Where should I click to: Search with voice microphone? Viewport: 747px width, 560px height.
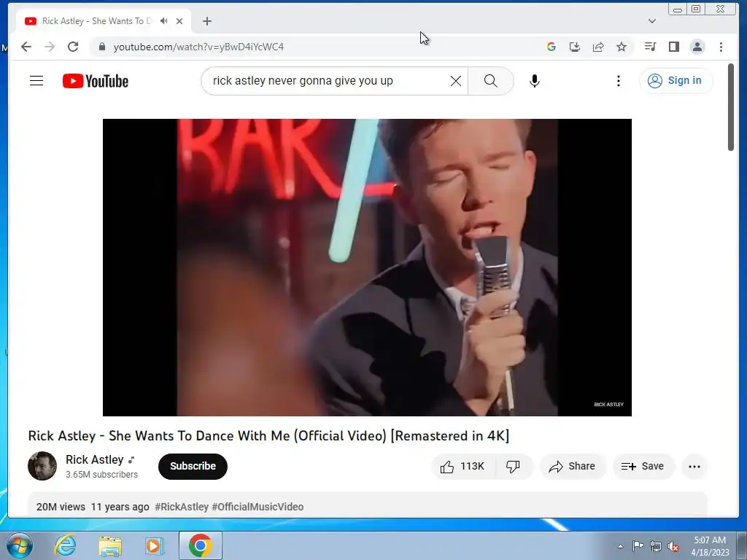[x=535, y=81]
